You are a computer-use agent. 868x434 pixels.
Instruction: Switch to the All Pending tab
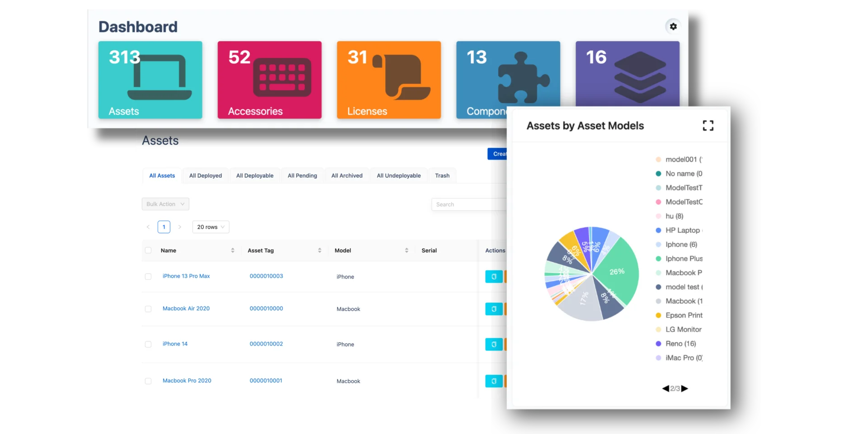(302, 175)
